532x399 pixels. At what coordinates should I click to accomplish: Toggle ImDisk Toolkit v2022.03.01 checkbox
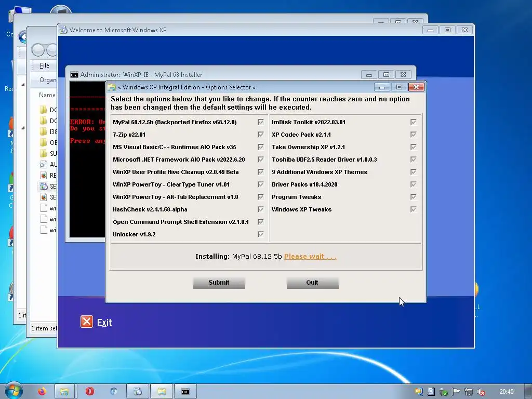coord(413,122)
